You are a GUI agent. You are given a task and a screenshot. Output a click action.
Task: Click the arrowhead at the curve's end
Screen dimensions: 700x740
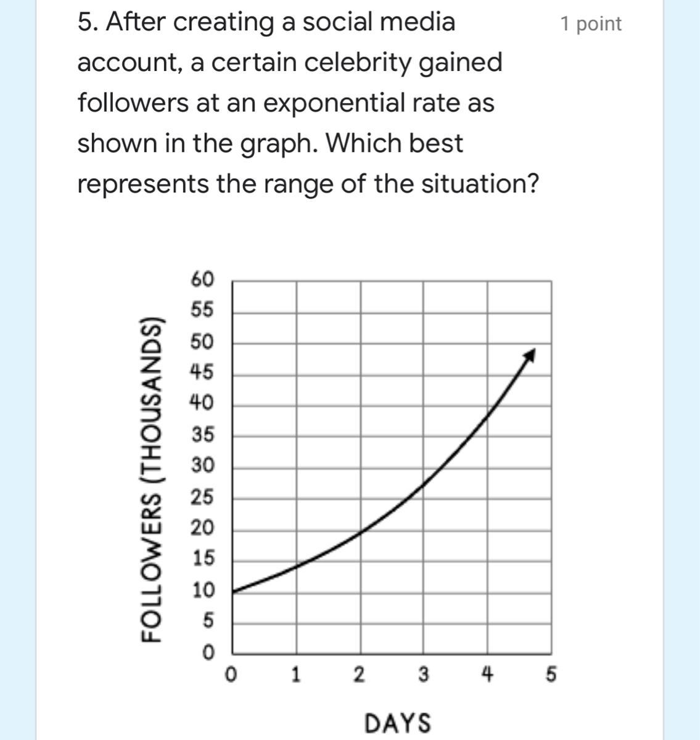coord(530,354)
